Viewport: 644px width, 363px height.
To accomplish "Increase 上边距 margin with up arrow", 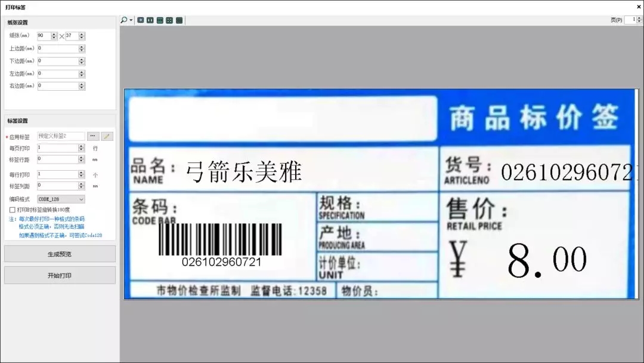I will (82, 47).
